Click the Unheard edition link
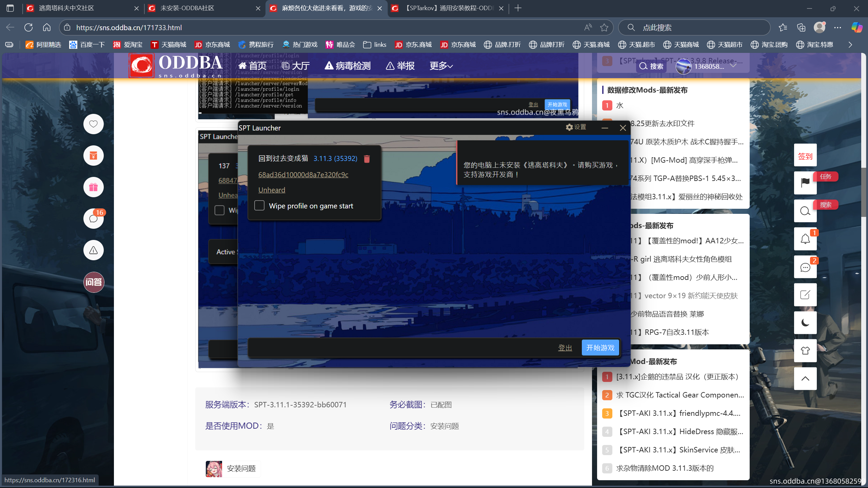The width and height of the screenshot is (868, 488). (272, 190)
